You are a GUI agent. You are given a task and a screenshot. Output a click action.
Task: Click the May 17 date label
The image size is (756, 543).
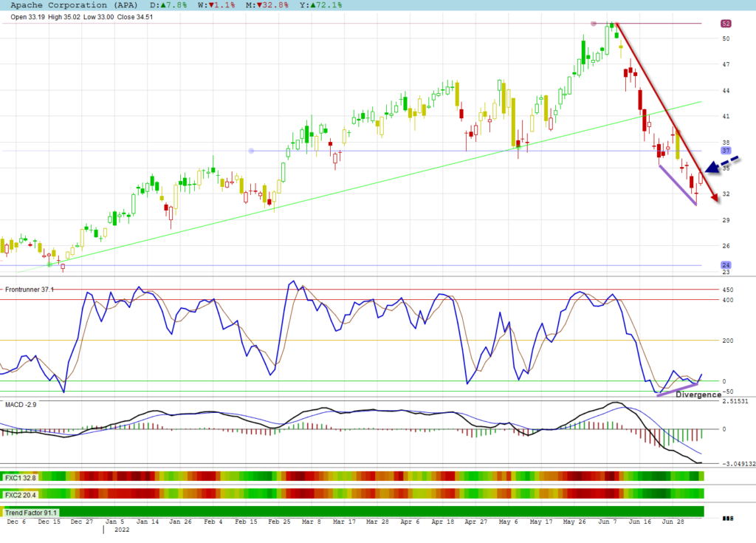pyautogui.click(x=541, y=522)
